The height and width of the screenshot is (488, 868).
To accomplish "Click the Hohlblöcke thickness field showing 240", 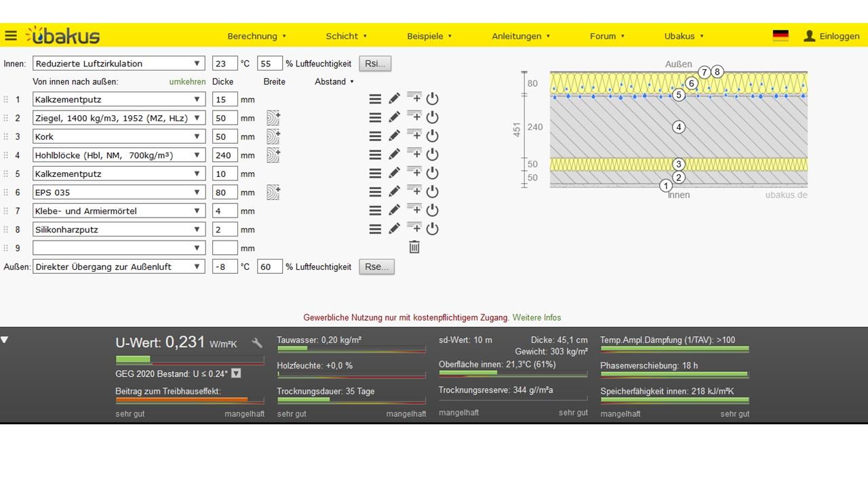I will click(x=224, y=155).
